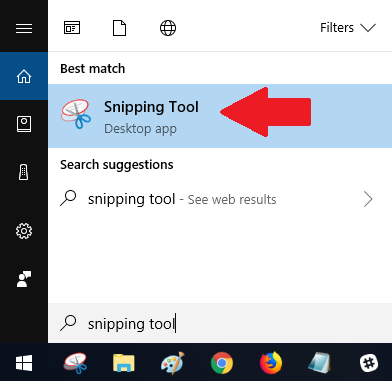Open the Settings gear in the sidebar
392x381 pixels.
(x=24, y=231)
